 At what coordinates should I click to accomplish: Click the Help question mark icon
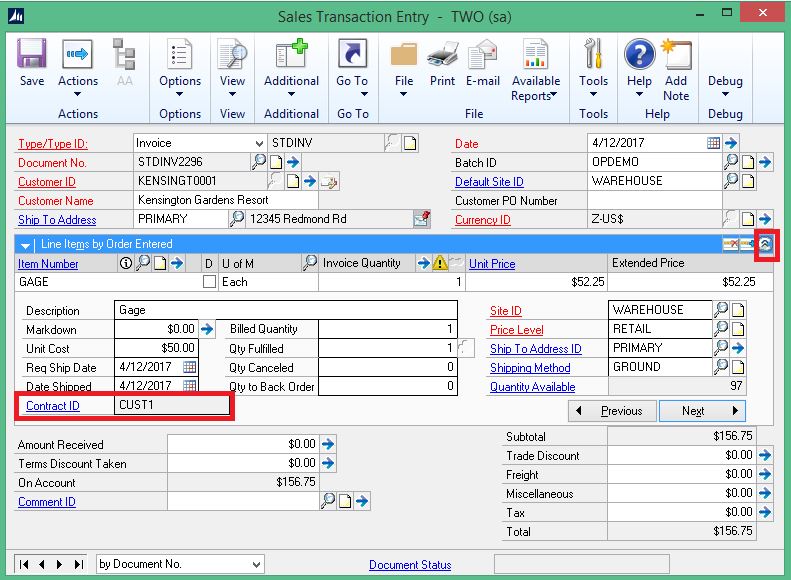click(639, 54)
